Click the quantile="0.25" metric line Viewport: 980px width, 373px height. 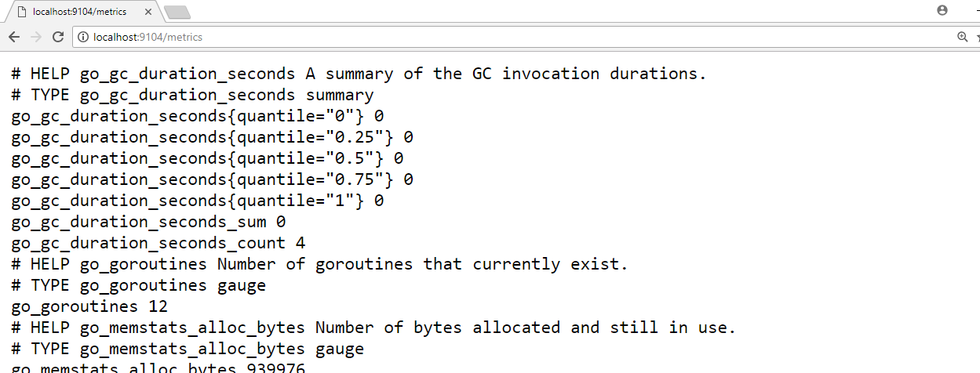pyautogui.click(x=212, y=137)
